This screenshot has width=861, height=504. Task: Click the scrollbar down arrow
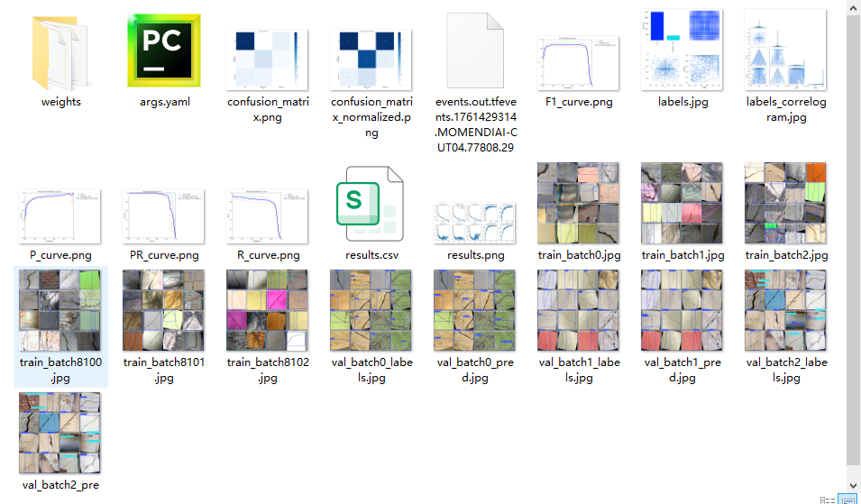pyautogui.click(x=853, y=485)
